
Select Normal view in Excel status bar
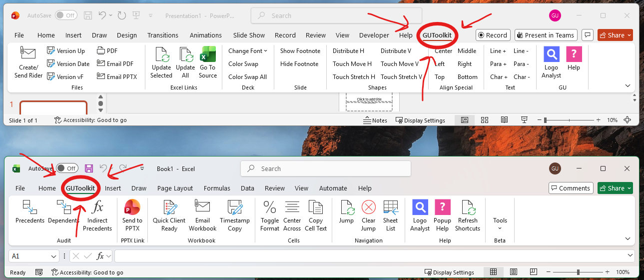493,272
